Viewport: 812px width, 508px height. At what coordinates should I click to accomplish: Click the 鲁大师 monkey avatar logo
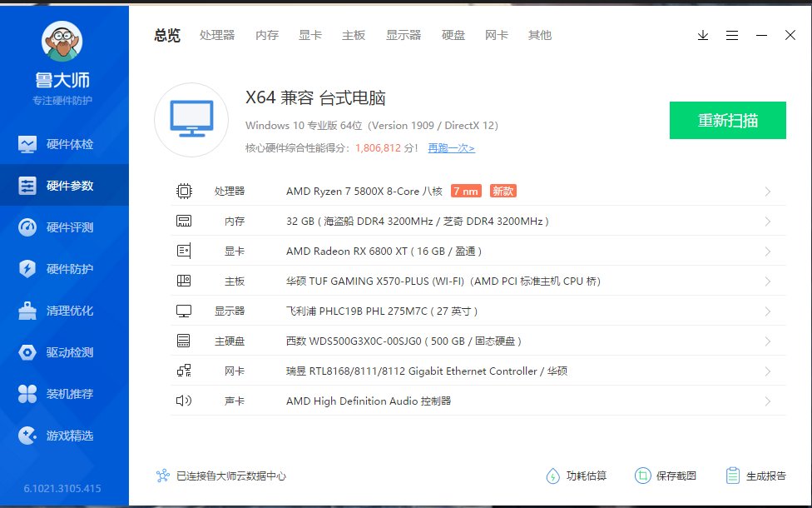pos(62,42)
